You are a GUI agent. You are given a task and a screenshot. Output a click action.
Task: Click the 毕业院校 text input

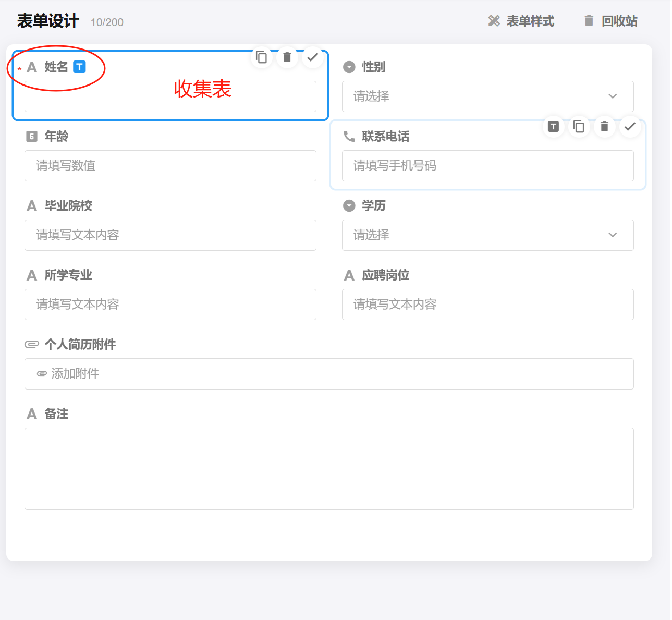[x=170, y=235]
